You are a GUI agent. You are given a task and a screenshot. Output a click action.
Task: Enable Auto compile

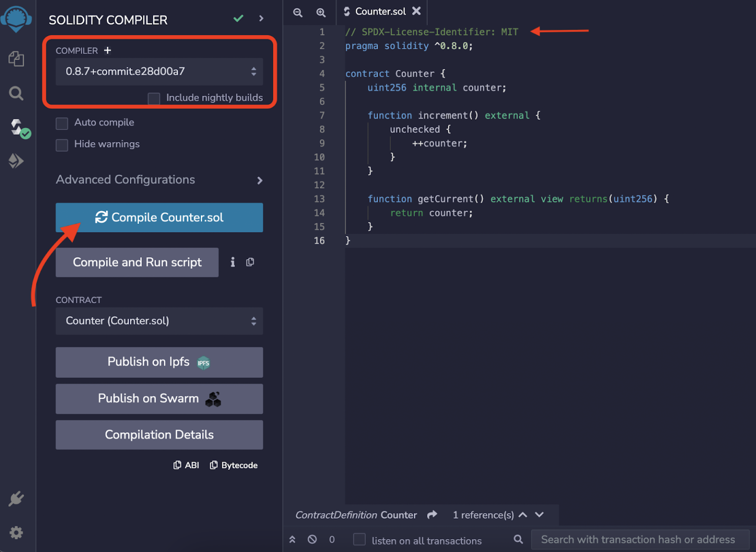(62, 123)
